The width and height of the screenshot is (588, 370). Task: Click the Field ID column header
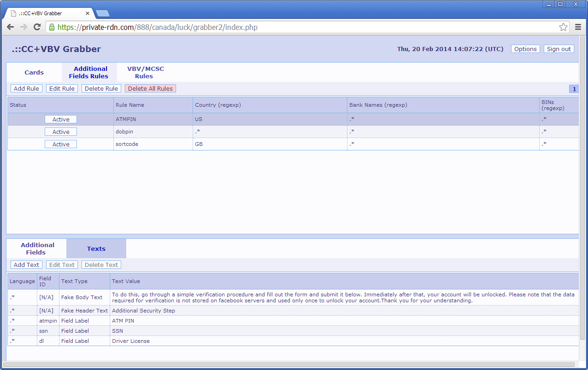[x=48, y=281]
